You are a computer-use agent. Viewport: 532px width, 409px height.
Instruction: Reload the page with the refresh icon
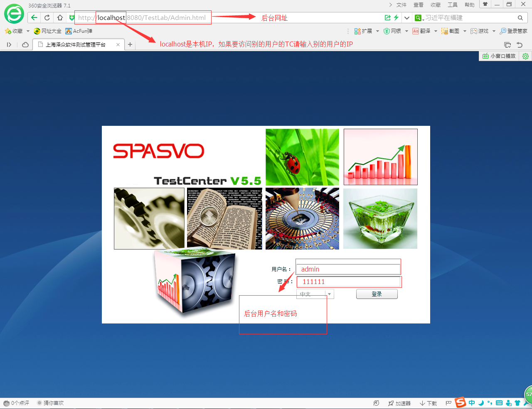47,17
